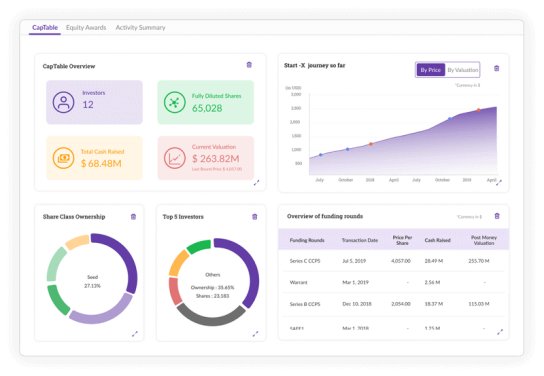Expand the funding rounds table
Image resolution: width=544 pixels, height=376 pixels.
[x=500, y=332]
